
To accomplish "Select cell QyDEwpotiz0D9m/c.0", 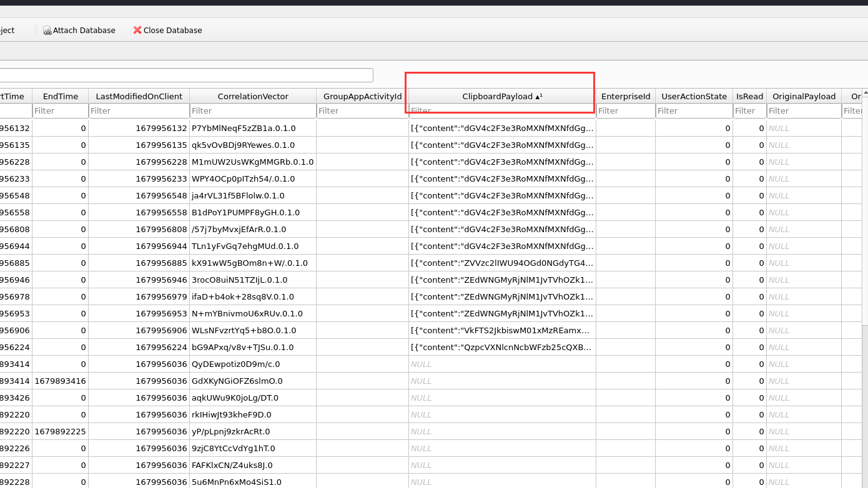I will (253, 364).
